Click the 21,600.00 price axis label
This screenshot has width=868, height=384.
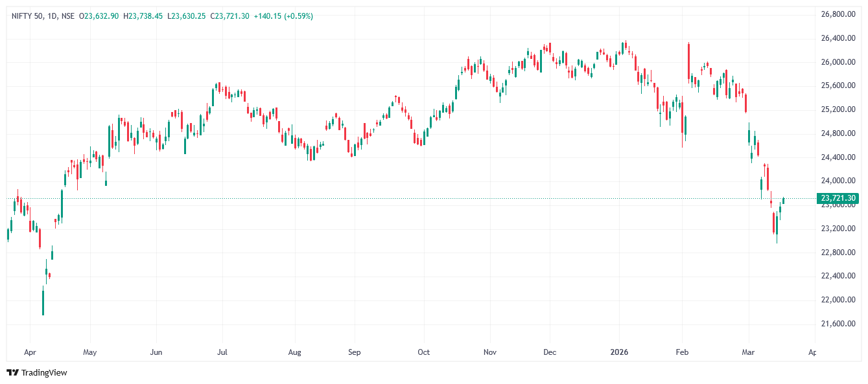(838, 324)
